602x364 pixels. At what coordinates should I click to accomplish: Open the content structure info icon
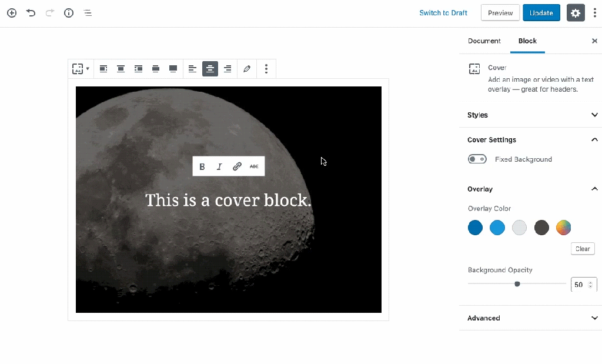point(68,12)
